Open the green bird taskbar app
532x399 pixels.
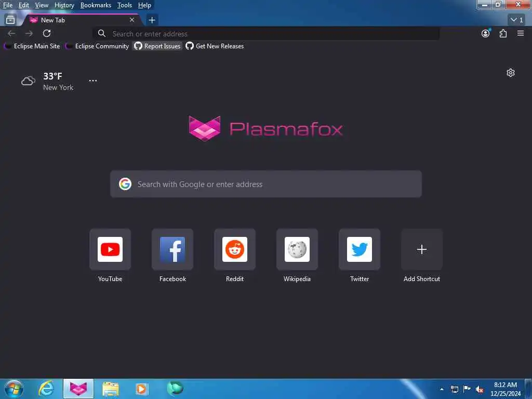click(x=175, y=388)
